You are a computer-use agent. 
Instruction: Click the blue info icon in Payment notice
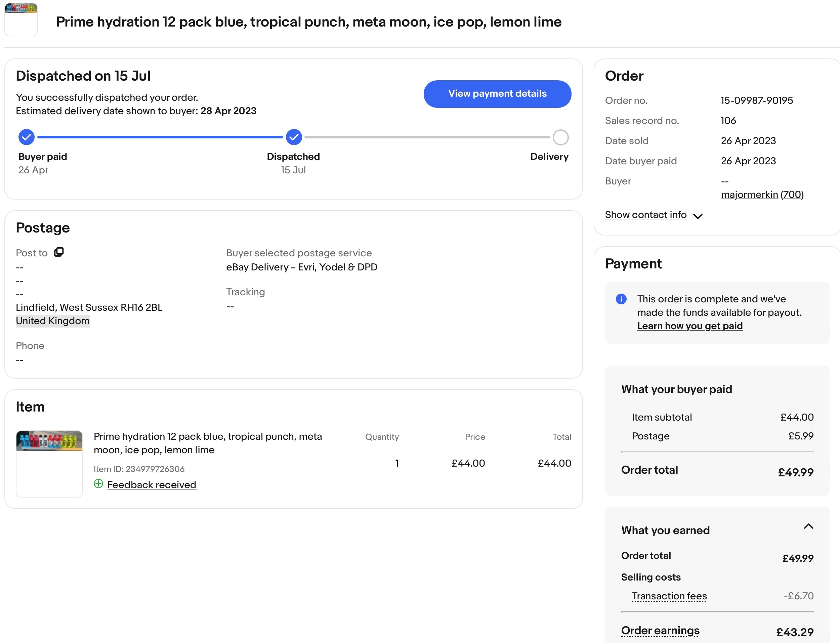click(621, 299)
